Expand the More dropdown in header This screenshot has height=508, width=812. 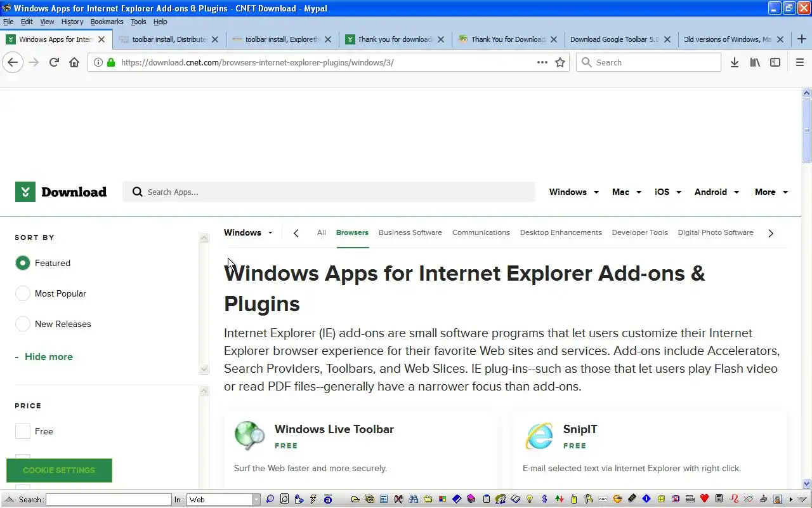tap(771, 192)
